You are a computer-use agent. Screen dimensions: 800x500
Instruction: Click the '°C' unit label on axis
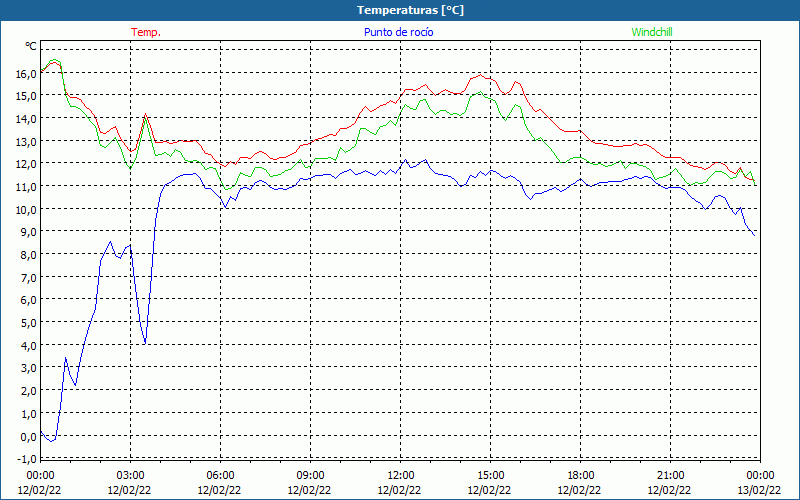pyautogui.click(x=31, y=46)
